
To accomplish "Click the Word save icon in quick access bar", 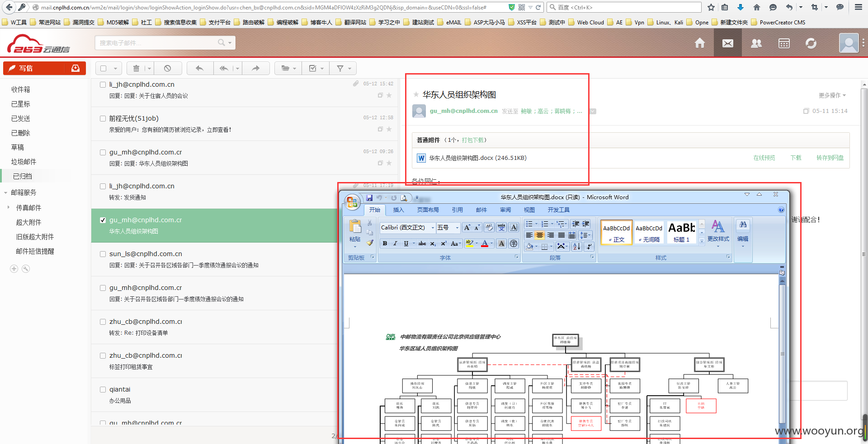I will 369,198.
